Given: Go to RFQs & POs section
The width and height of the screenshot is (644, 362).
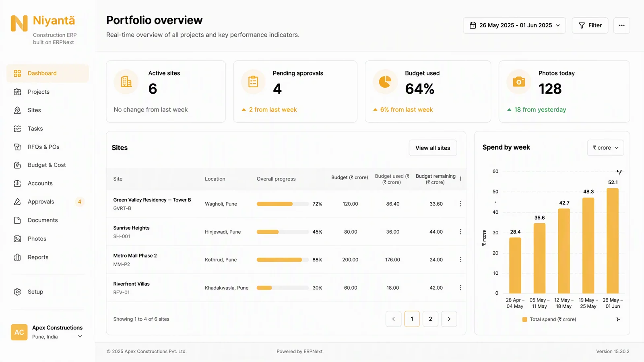Looking at the screenshot, I should click(x=48, y=147).
